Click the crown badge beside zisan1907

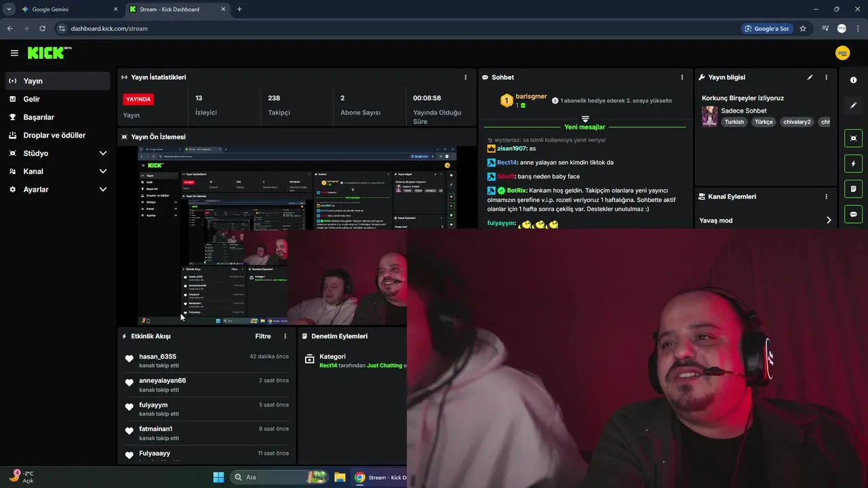tap(491, 148)
